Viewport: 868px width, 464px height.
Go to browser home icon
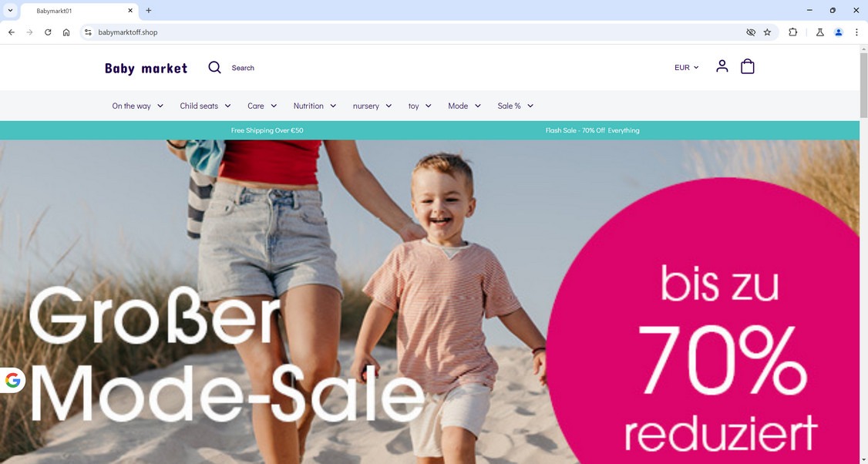[x=66, y=32]
